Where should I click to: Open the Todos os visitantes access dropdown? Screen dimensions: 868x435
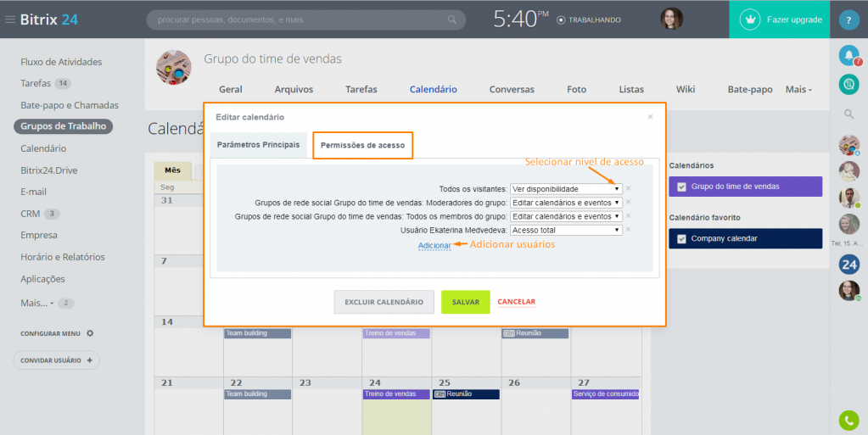(566, 189)
